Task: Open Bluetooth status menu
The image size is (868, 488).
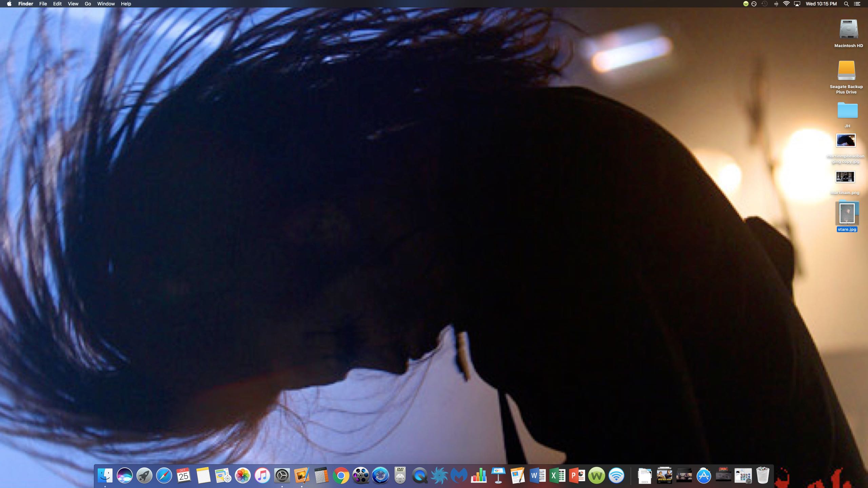Action: coord(776,4)
